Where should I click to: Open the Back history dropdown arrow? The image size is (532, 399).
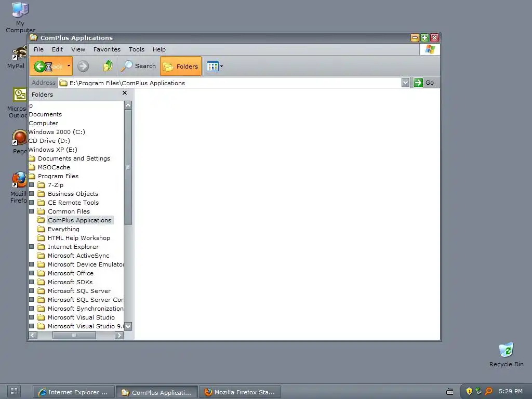pyautogui.click(x=69, y=66)
